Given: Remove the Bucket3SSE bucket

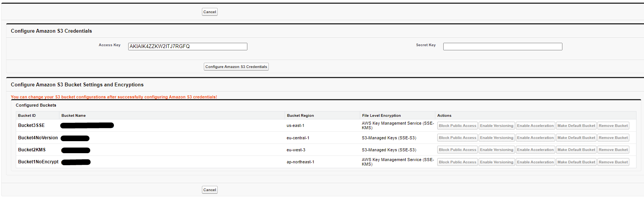Looking at the screenshot, I should (613, 126).
